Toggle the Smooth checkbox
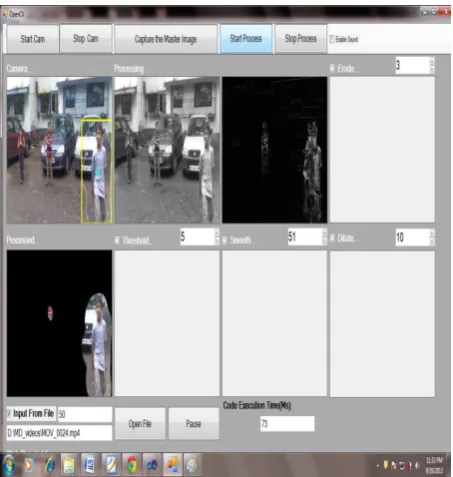 click(x=225, y=240)
